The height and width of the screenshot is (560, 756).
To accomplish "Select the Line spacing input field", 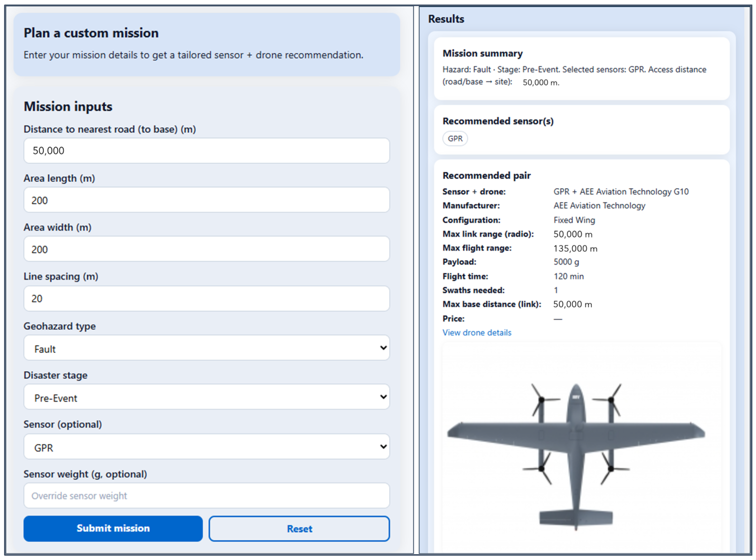I will pos(206,299).
